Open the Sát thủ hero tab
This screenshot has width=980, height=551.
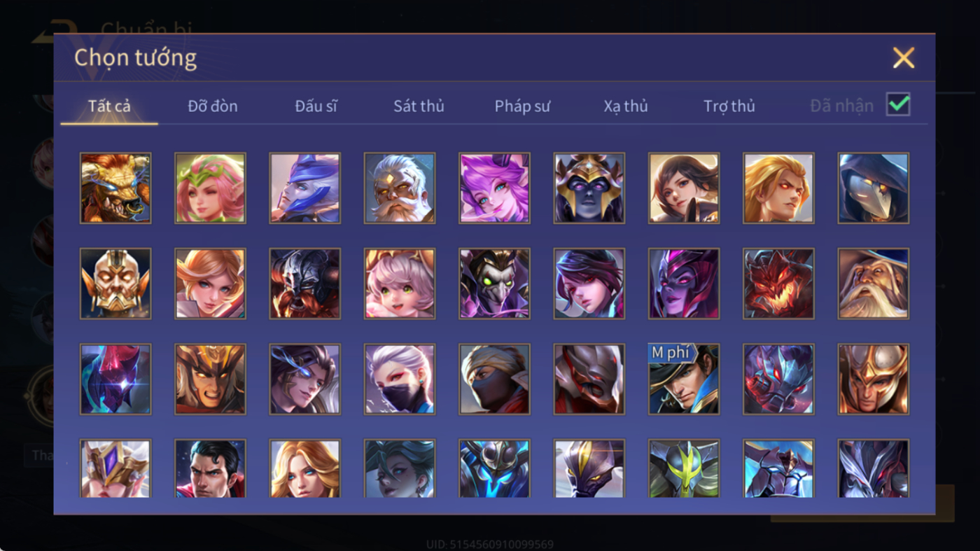click(419, 106)
